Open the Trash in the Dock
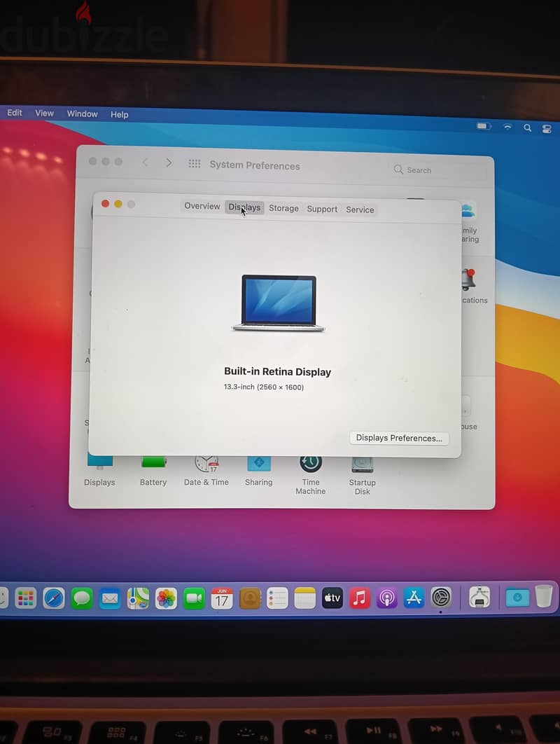The height and width of the screenshot is (744, 560). click(x=544, y=596)
